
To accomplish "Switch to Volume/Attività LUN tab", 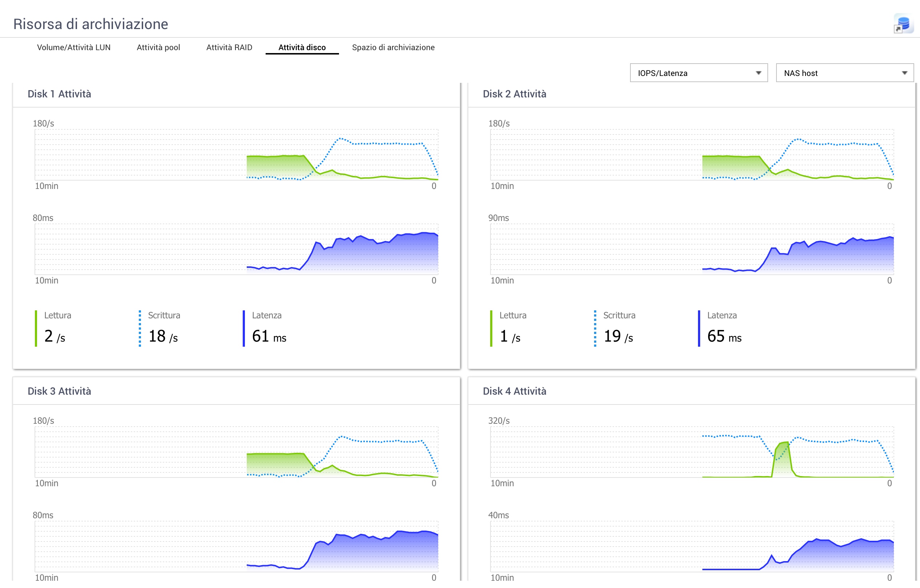I will (74, 47).
